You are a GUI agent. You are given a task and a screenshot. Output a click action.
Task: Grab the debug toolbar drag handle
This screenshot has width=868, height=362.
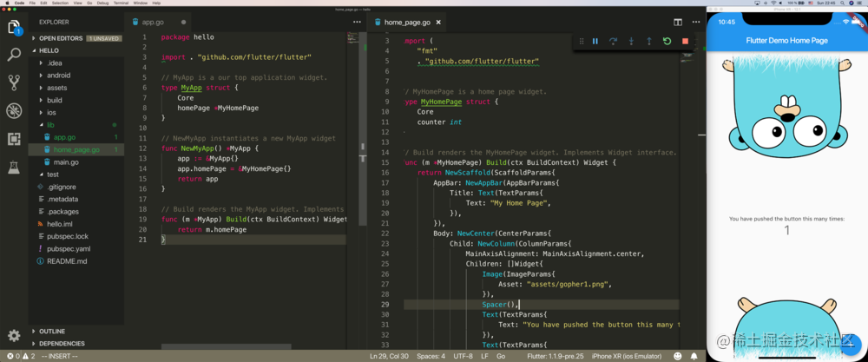pos(582,41)
